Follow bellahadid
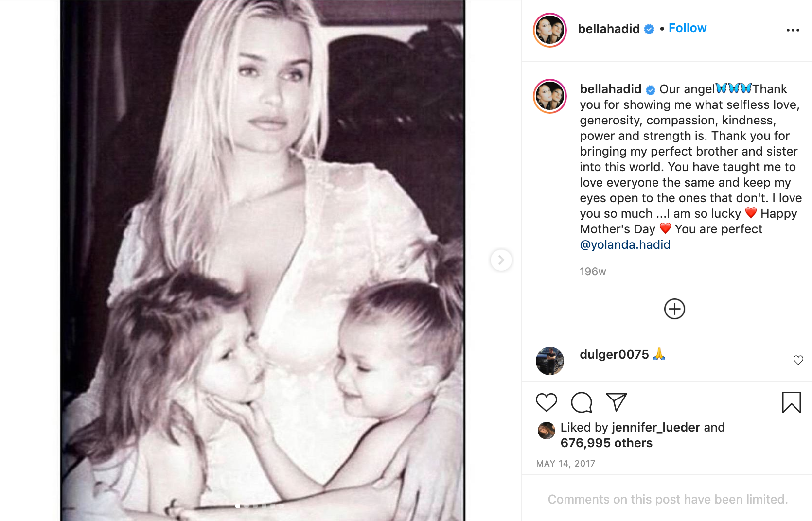Viewport: 812px width, 521px height. coord(688,28)
